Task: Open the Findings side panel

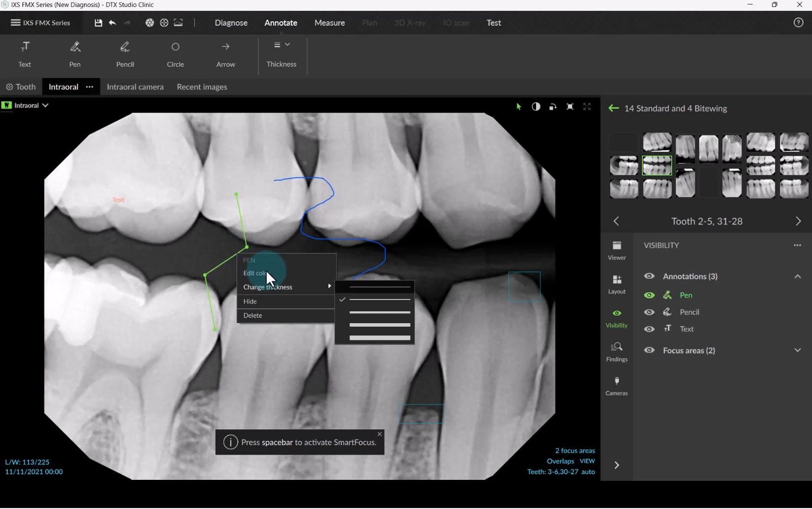Action: click(x=617, y=352)
